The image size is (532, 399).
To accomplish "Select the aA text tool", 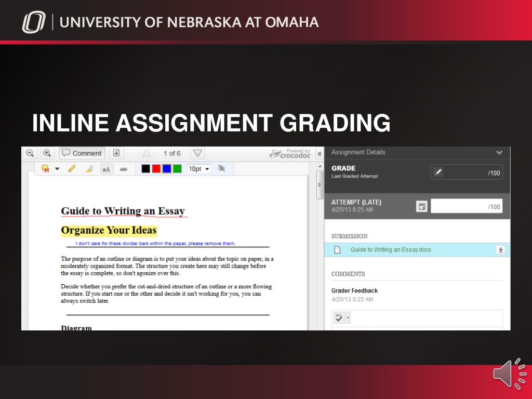I will click(x=107, y=169).
